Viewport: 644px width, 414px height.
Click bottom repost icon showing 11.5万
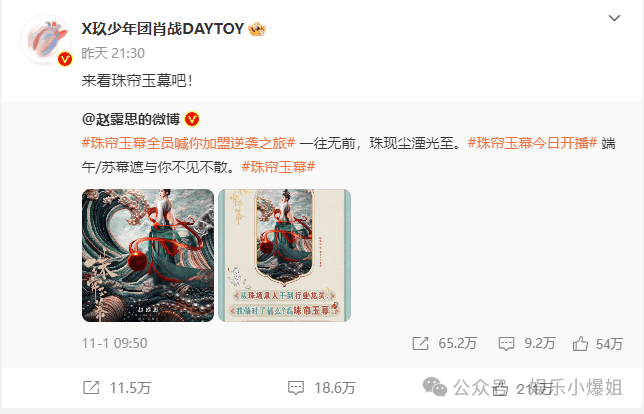pyautogui.click(x=91, y=388)
